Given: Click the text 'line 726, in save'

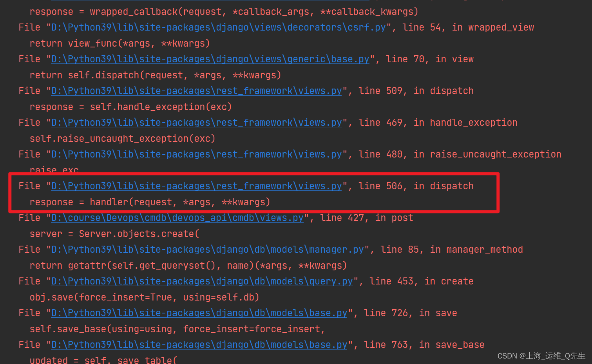Looking at the screenshot, I should pyautogui.click(x=411, y=313).
